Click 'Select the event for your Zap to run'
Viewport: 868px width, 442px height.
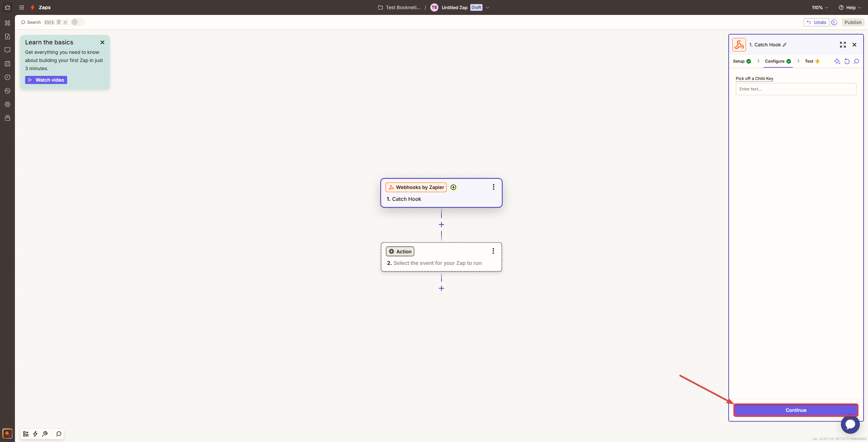click(437, 263)
